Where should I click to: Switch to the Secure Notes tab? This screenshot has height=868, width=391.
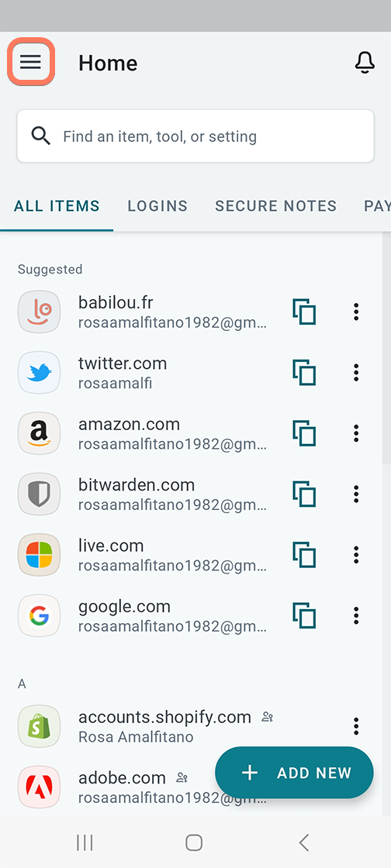[276, 206]
